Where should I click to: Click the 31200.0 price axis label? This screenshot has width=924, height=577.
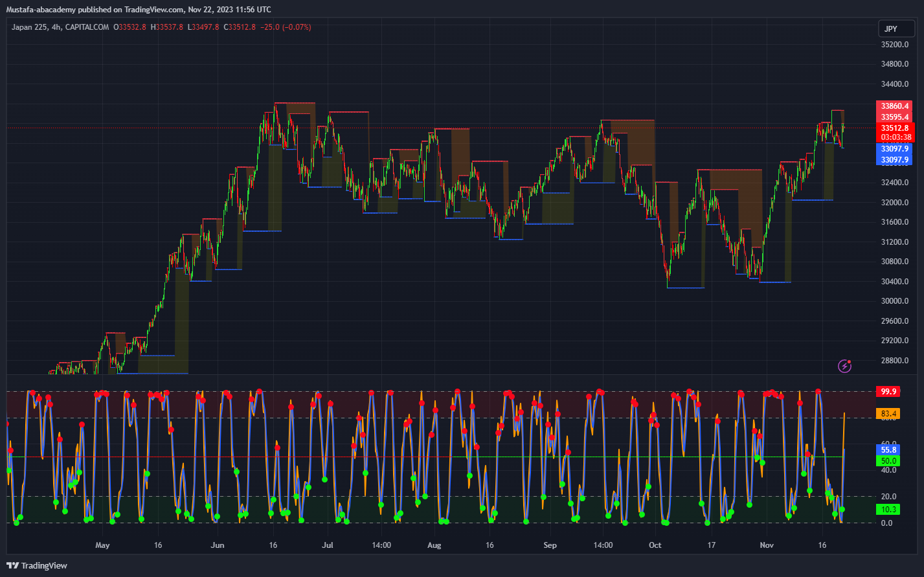click(x=894, y=242)
